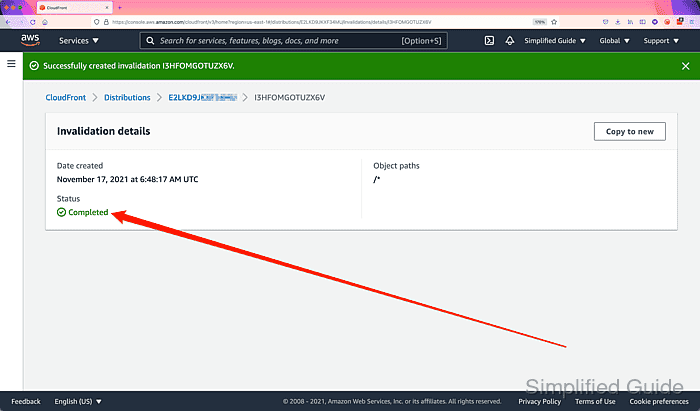Click the Feedback link in footer

point(26,401)
